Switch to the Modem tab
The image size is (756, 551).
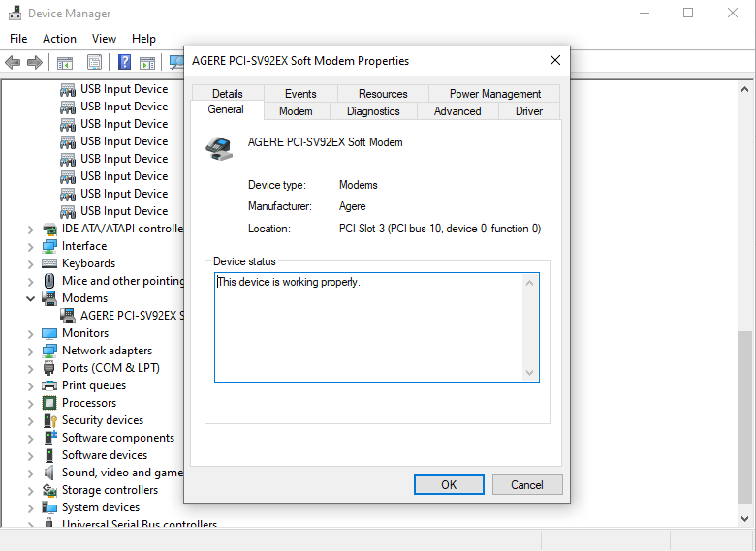click(296, 111)
